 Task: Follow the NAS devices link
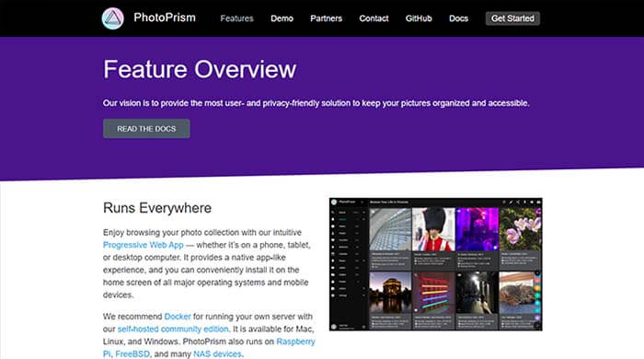click(x=217, y=354)
